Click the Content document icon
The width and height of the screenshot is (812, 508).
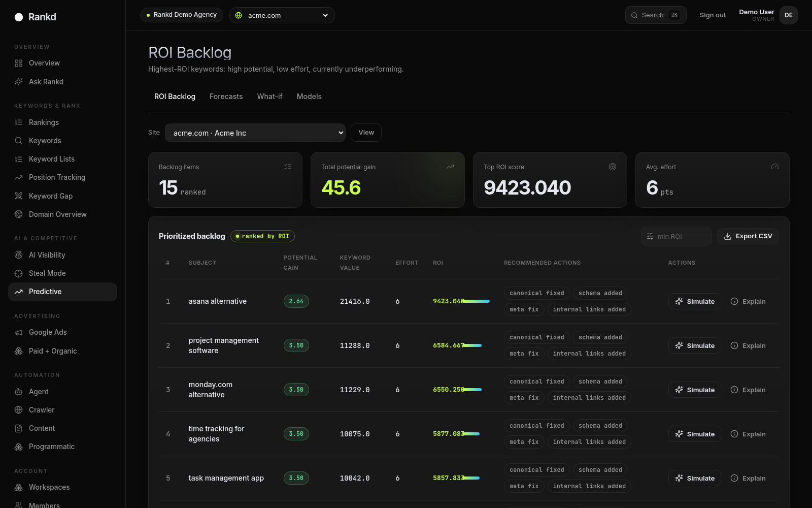point(19,428)
